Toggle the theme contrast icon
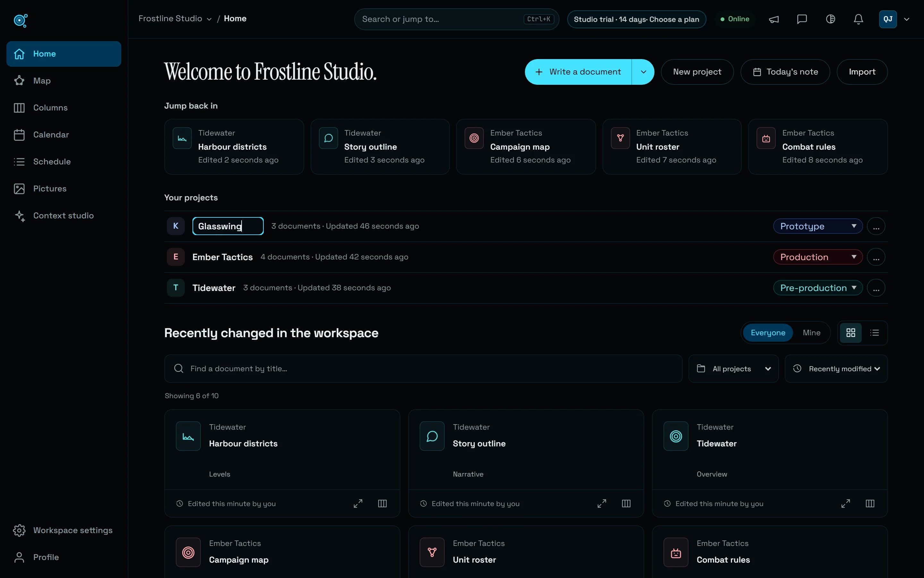Screen dimensions: 924x578 click(830, 19)
